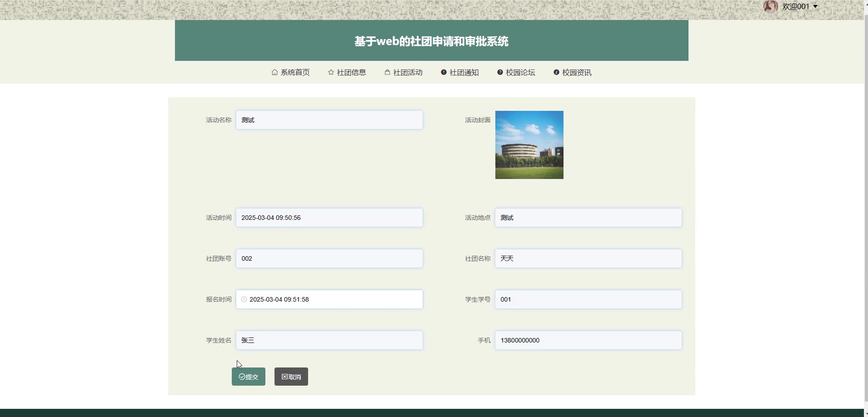Click into the 手机 phone number field
The image size is (868, 417).
pyautogui.click(x=588, y=340)
